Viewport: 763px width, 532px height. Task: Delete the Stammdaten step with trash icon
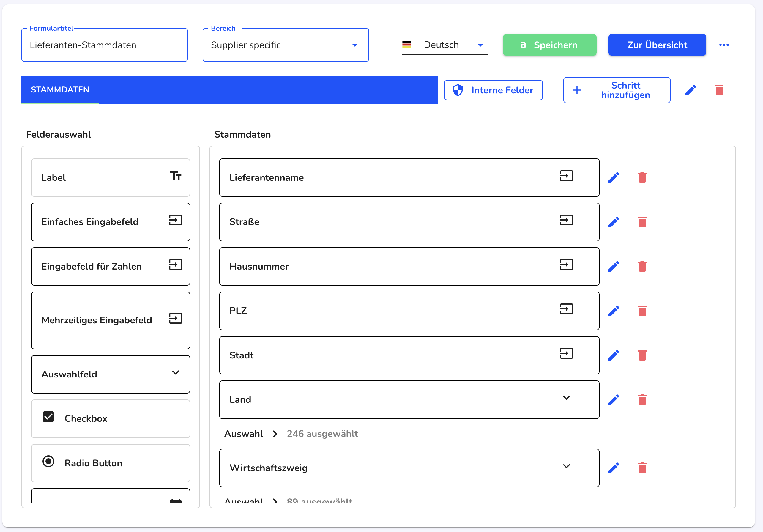coord(719,90)
